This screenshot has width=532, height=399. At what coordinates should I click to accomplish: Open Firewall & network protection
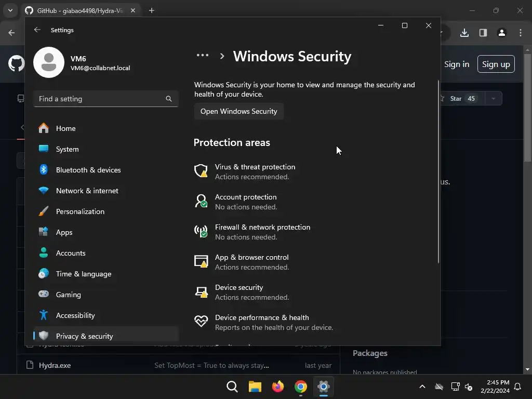(x=252, y=232)
